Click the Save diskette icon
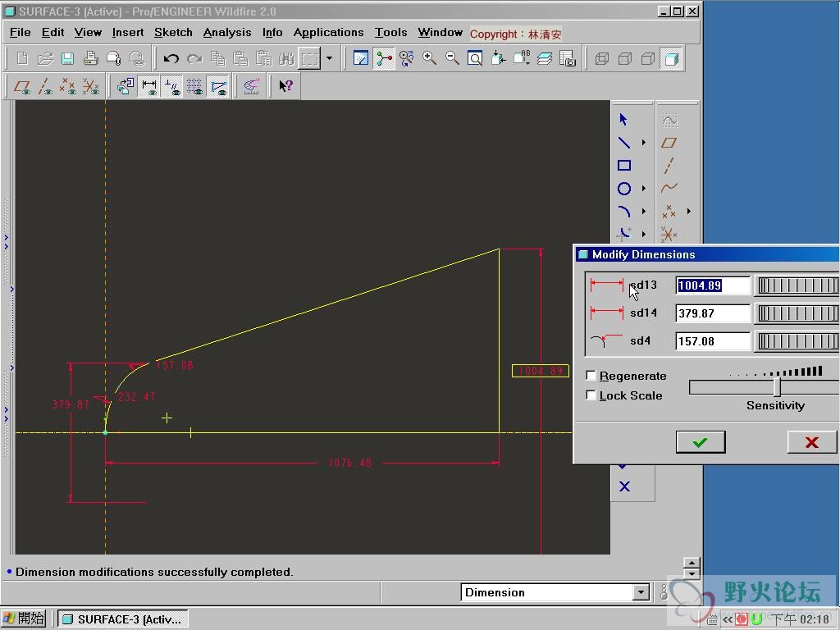 coord(67,58)
